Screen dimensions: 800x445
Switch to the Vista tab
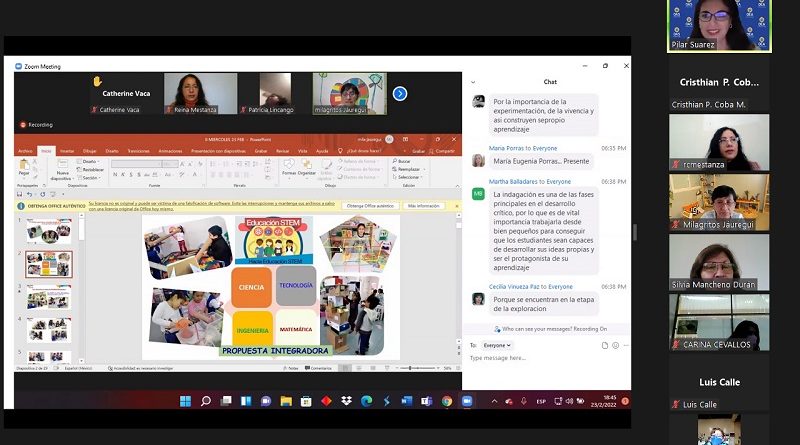pos(303,151)
